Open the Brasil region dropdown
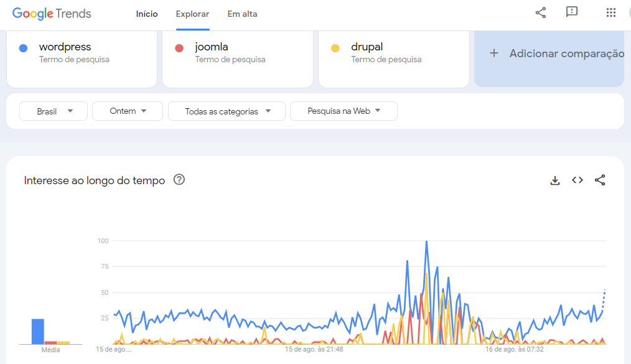This screenshot has height=364, width=631. (53, 111)
